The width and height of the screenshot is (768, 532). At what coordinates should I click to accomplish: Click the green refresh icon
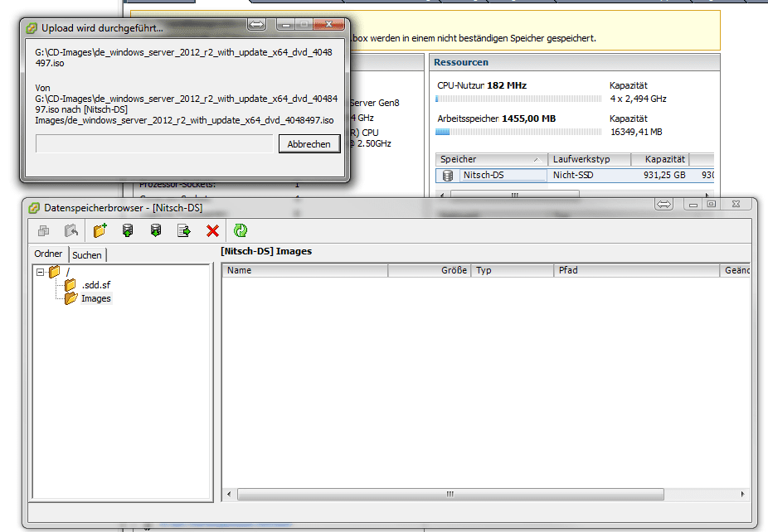241,230
